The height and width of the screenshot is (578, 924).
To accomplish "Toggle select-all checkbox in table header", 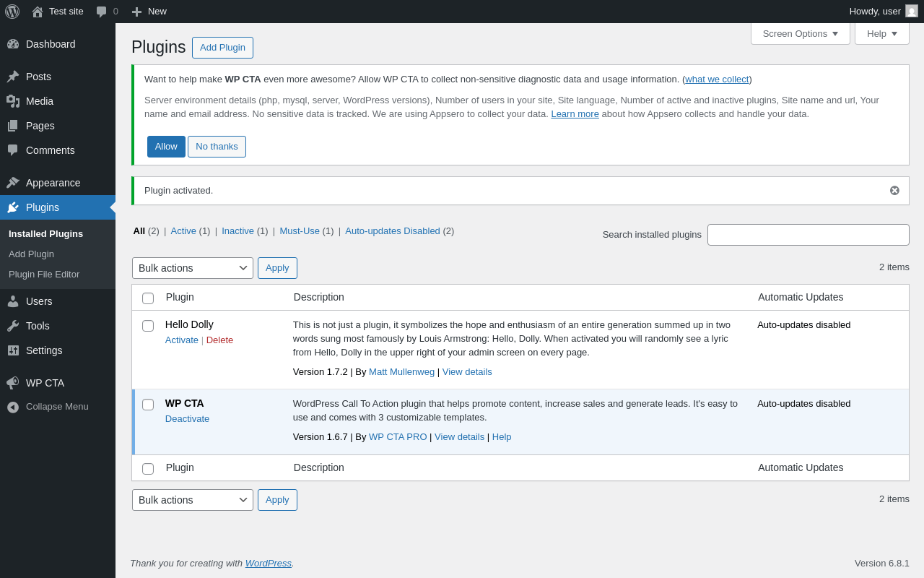I will tap(148, 298).
